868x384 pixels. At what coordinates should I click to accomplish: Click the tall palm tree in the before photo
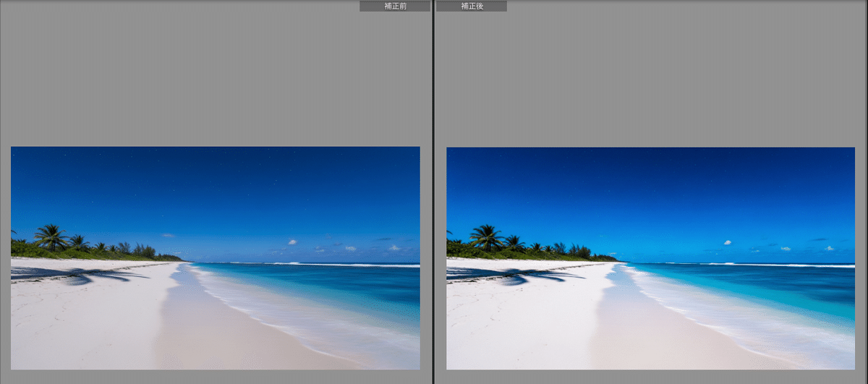coord(51,236)
